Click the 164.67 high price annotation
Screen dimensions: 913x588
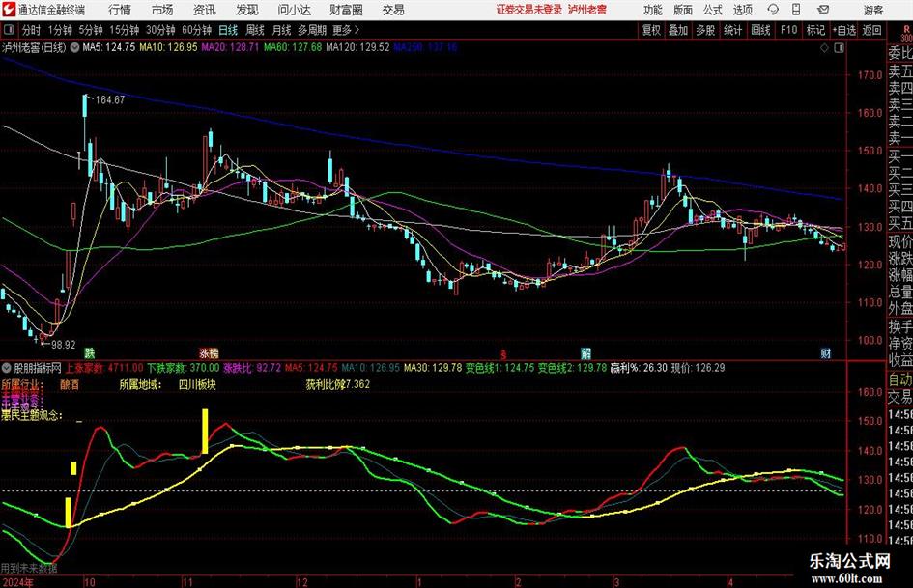coord(110,100)
